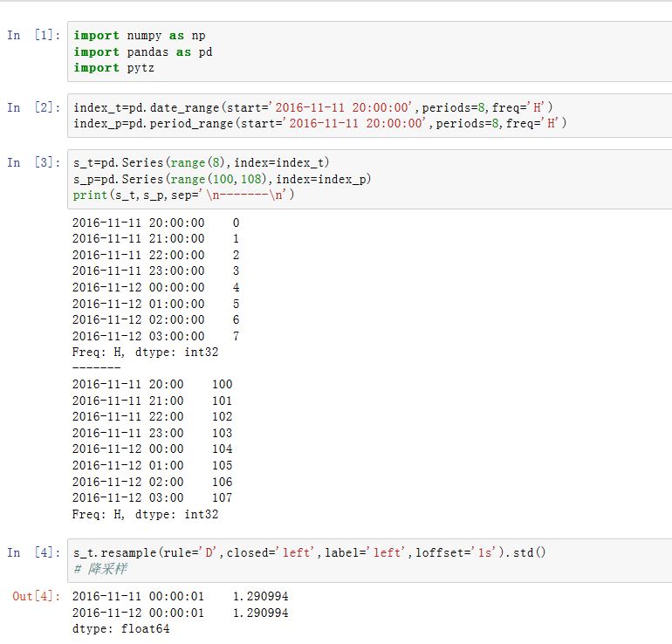Click output row '2016-11-12 01:00 105'
Viewport: 672px width, 644px height.
[x=152, y=465]
